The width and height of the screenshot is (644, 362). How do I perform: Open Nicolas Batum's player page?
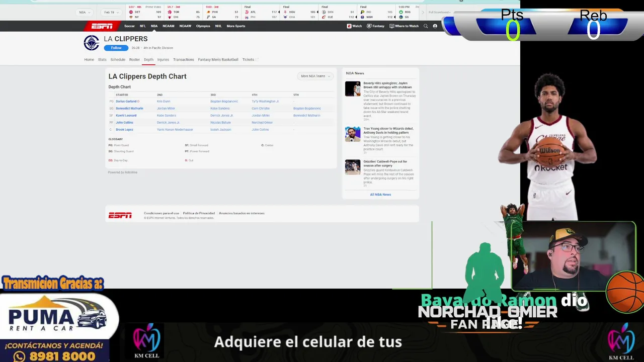click(x=220, y=122)
